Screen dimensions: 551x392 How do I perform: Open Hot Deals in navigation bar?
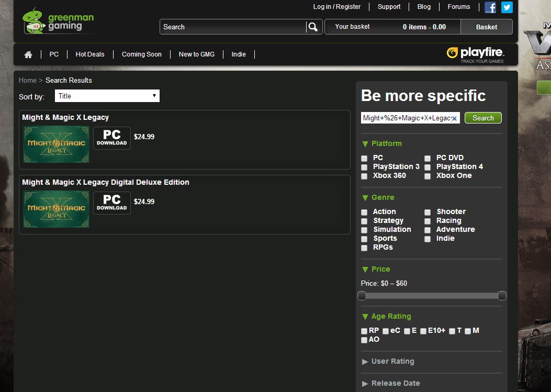(90, 54)
